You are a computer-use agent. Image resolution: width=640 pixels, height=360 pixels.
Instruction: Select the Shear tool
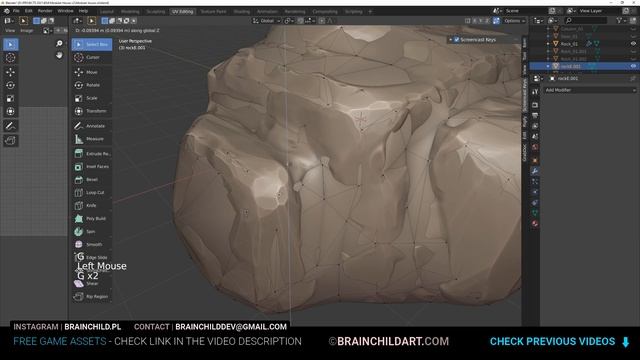point(92,284)
